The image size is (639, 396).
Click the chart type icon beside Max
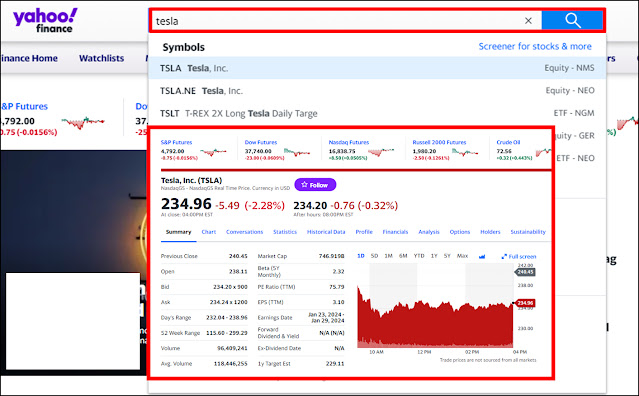pos(482,256)
